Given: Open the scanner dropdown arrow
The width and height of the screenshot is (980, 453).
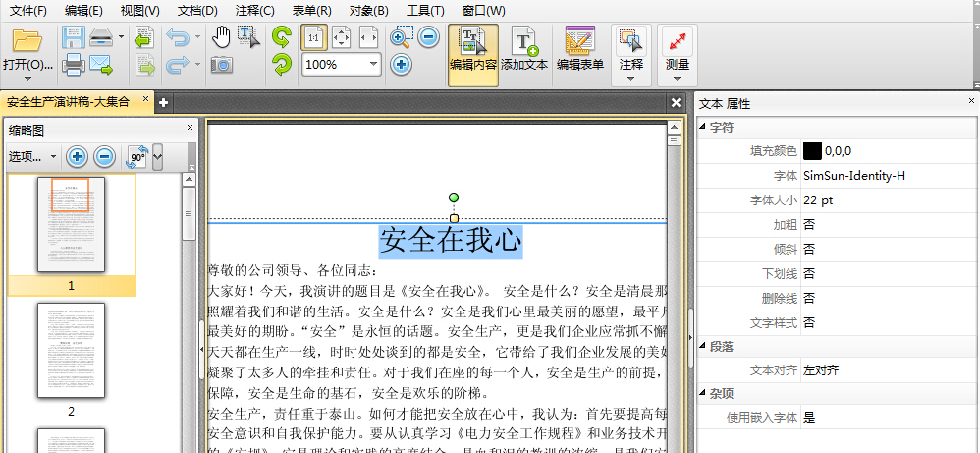Looking at the screenshot, I should (121, 37).
